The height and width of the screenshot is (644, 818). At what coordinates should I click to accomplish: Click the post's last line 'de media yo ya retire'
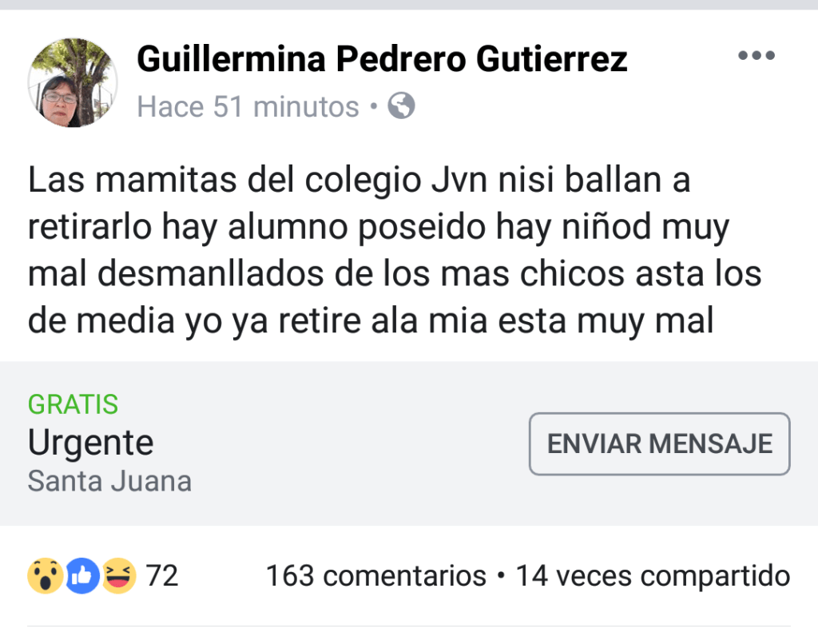coord(200,320)
